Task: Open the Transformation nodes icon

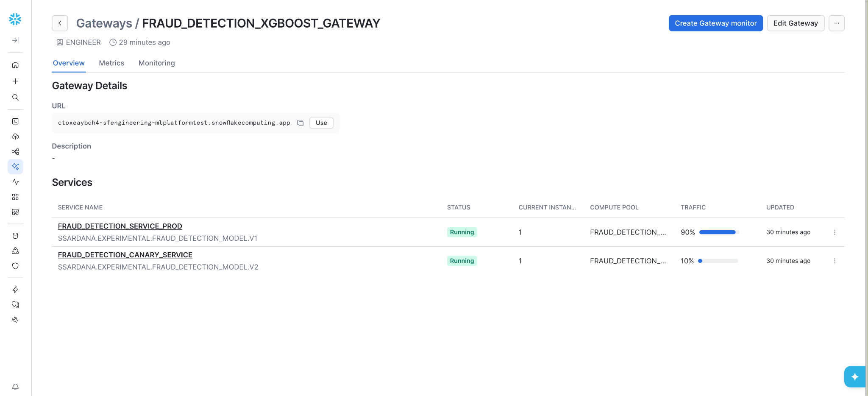Action: click(15, 151)
